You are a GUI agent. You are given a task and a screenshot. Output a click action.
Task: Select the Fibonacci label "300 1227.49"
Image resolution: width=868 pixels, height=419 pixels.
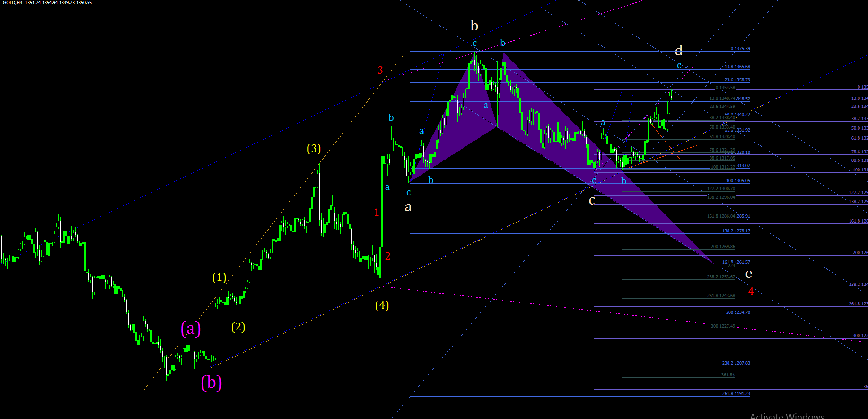tap(723, 326)
